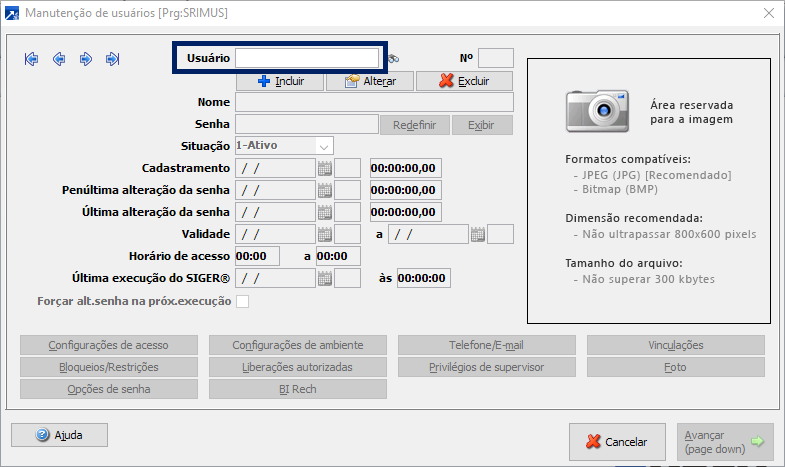Open Bloqueios/Restrições section
Screen dimensions: 785x467
pos(109,367)
